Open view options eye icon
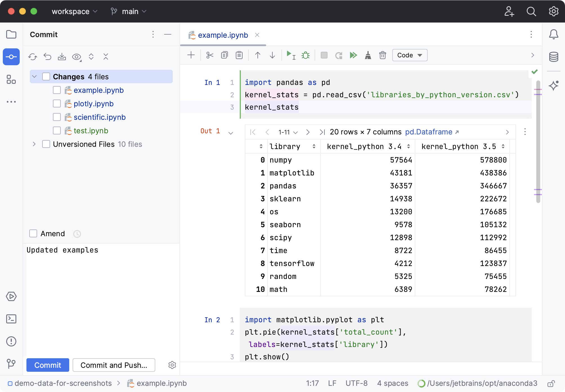 coord(77,57)
